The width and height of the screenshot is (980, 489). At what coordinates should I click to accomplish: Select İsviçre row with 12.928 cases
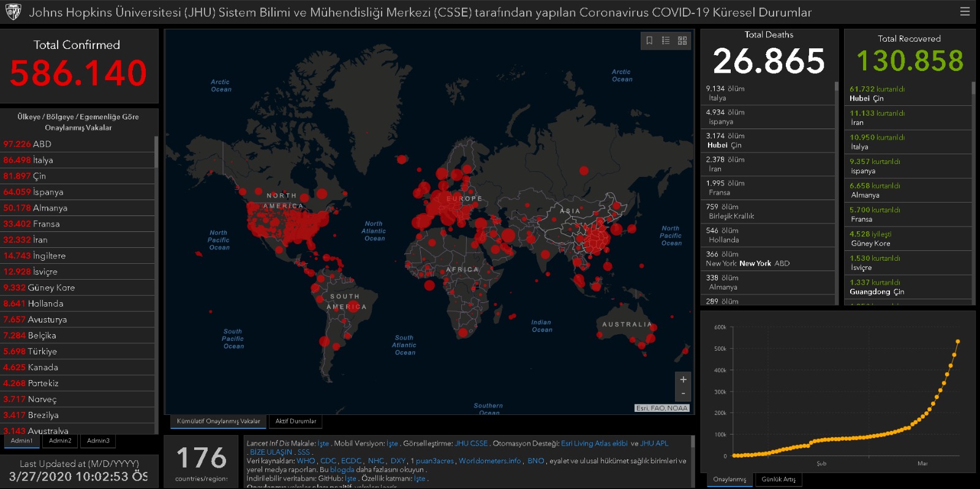[77, 271]
